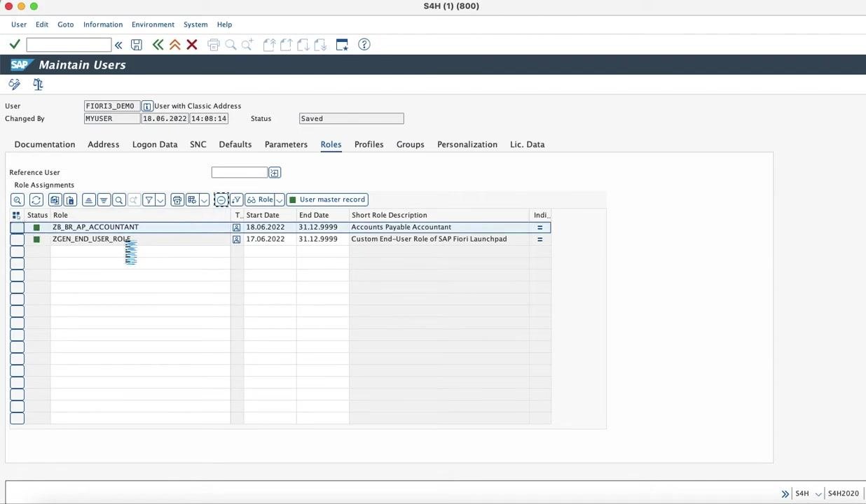Screen dimensions: 866x504
Task: Open the S4H system dropdown in status bar
Action: click(x=818, y=494)
